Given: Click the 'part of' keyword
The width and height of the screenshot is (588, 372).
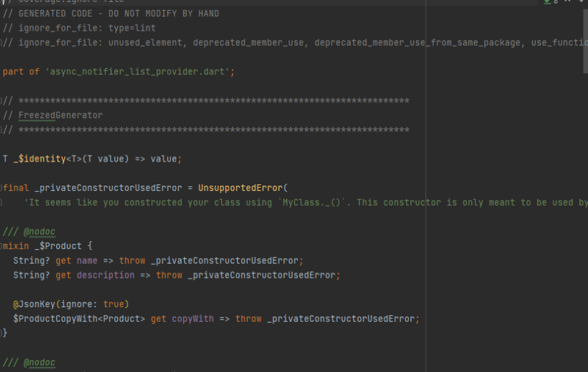Looking at the screenshot, I should coord(21,71).
